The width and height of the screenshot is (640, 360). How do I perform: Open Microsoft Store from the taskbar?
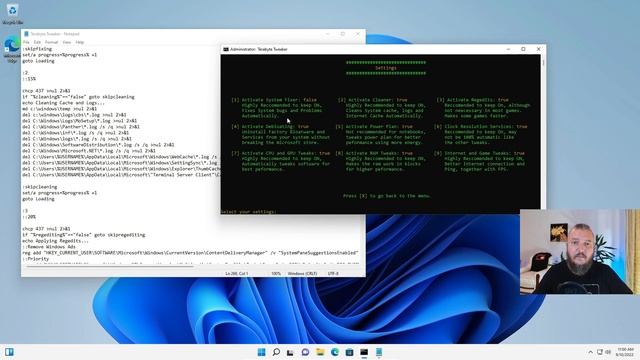tap(349, 352)
